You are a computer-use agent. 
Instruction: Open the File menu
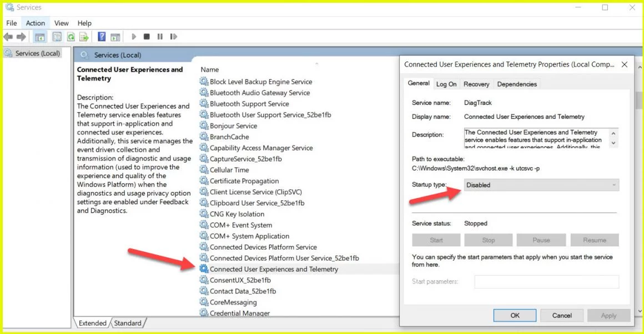12,23
